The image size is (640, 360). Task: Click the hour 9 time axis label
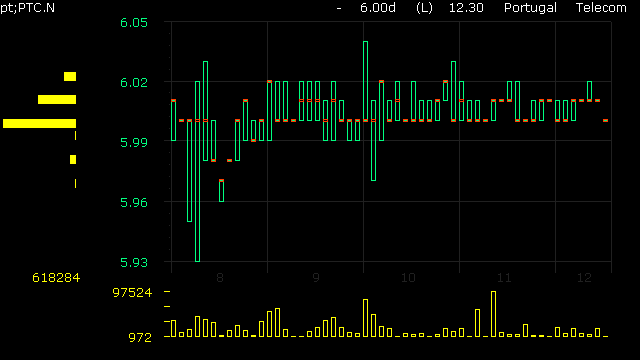316,278
